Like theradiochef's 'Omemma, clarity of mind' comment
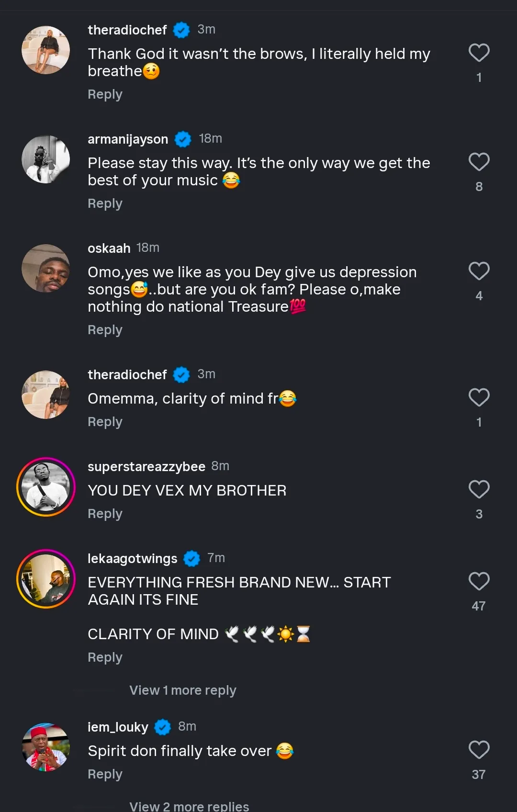517x812 pixels. tap(479, 397)
